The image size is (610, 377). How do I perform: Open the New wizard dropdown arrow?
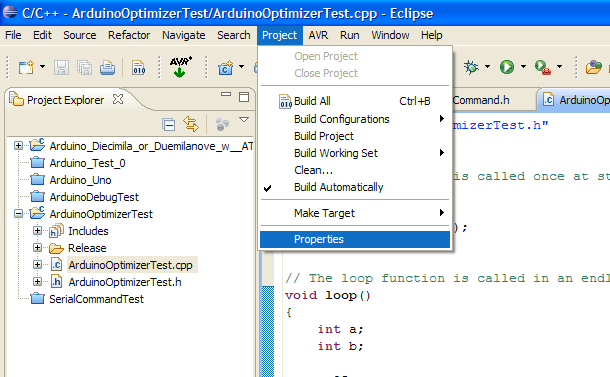point(42,67)
